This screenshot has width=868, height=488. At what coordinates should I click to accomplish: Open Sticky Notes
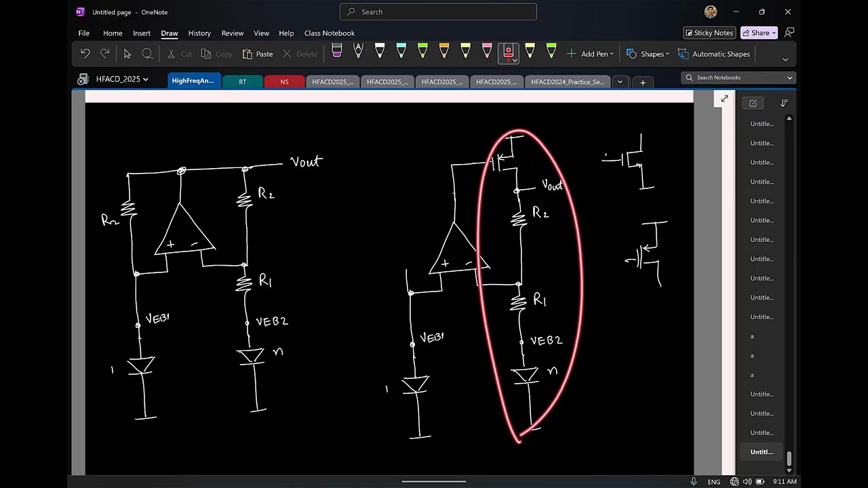pyautogui.click(x=709, y=33)
